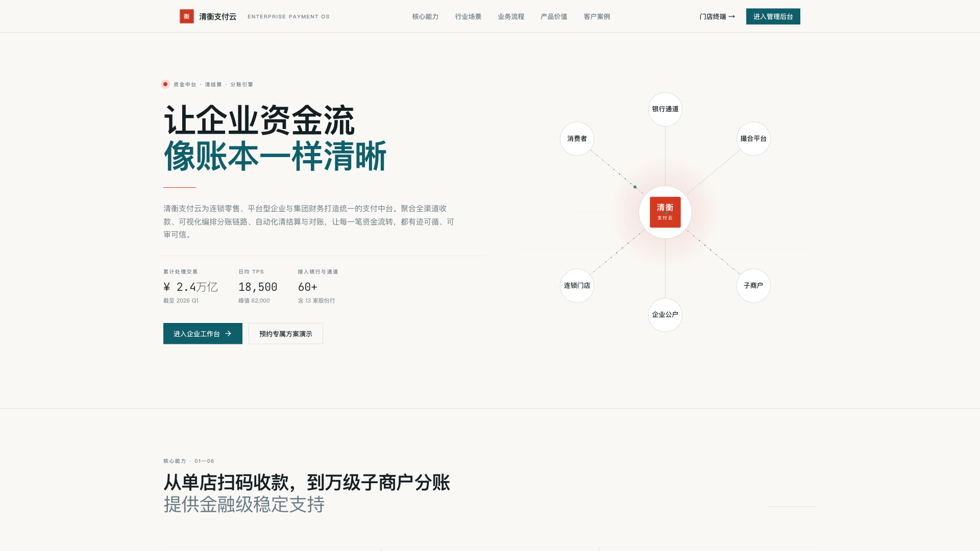
Task: Select the 子商户 circle
Action: pyautogui.click(x=753, y=286)
